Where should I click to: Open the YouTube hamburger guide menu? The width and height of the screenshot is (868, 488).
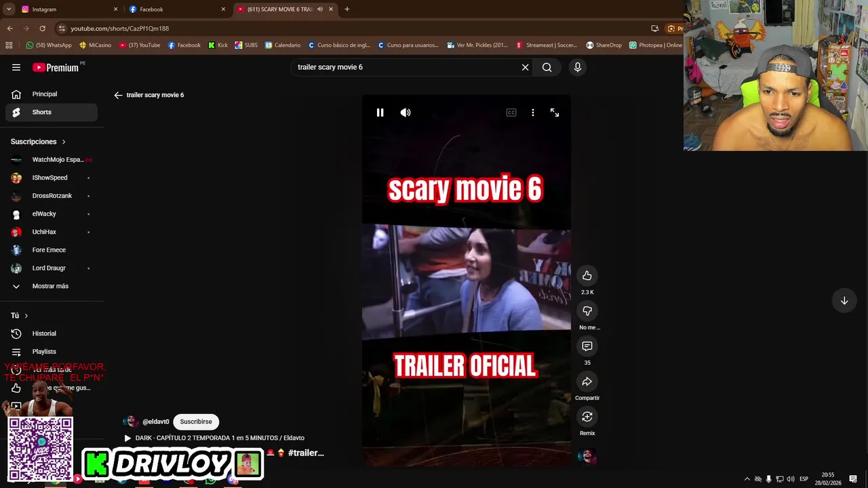16,67
